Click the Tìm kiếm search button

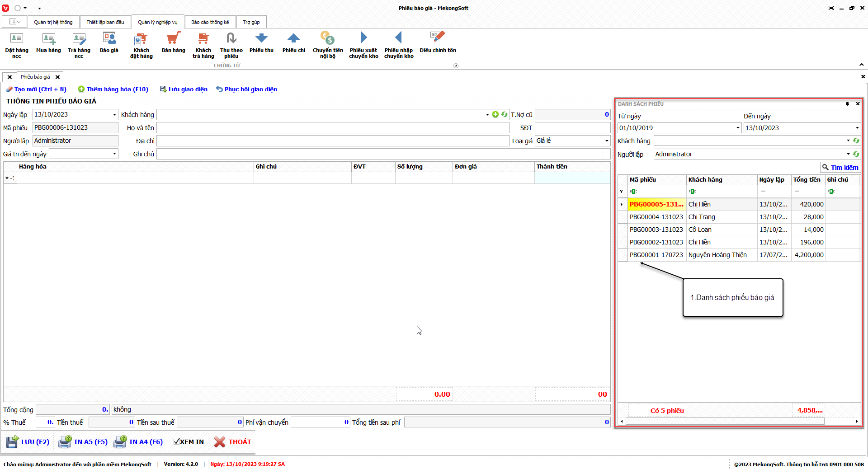coord(840,168)
